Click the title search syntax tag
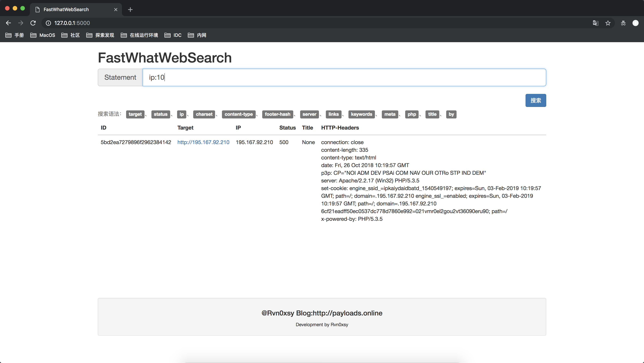644x363 pixels. tap(431, 114)
